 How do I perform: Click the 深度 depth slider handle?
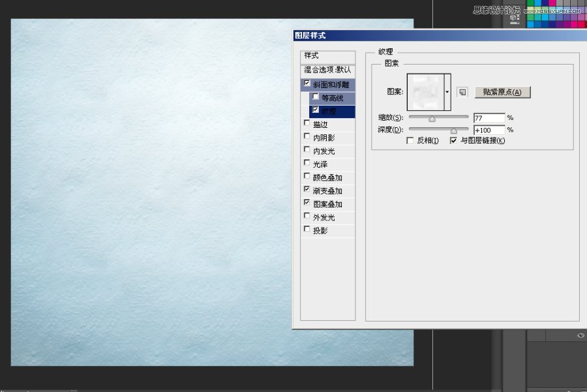[454, 130]
